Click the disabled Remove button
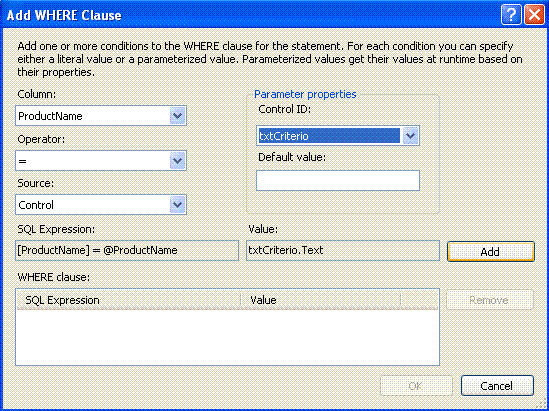 pyautogui.click(x=489, y=300)
